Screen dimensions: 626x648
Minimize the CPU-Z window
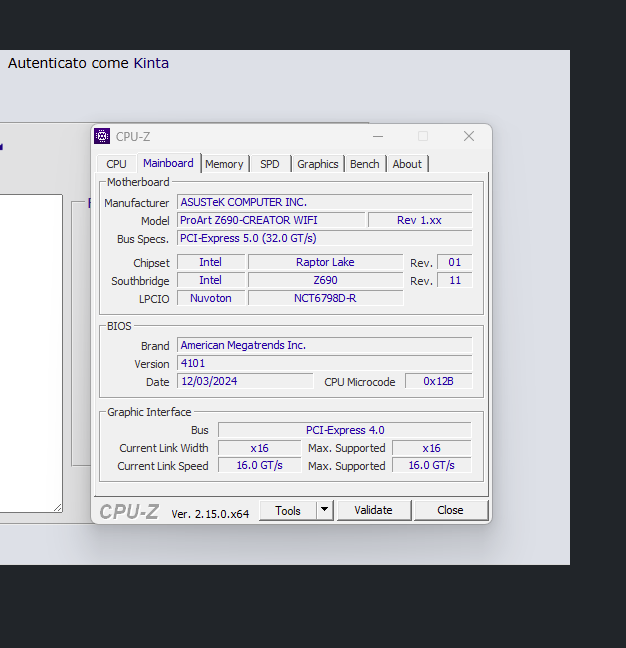[378, 136]
